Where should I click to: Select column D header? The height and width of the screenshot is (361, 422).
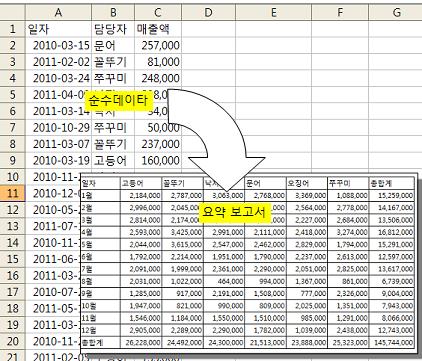point(209,13)
